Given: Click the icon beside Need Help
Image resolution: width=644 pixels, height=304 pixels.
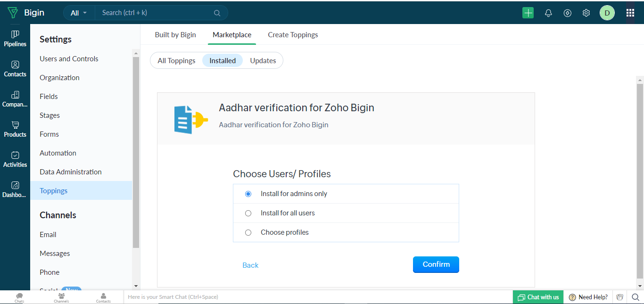Looking at the screenshot, I should (x=619, y=297).
